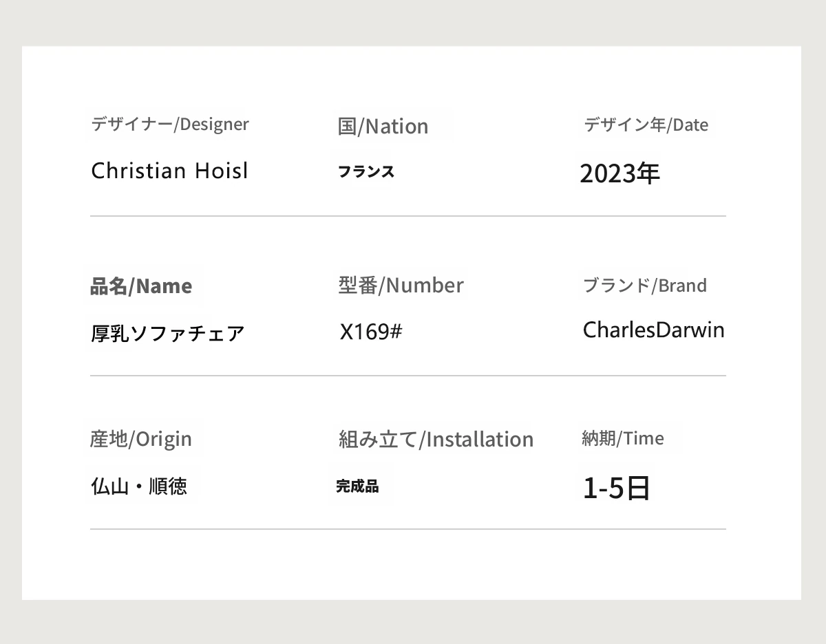
Task: Select the 完成品 installation value
Action: point(357,486)
